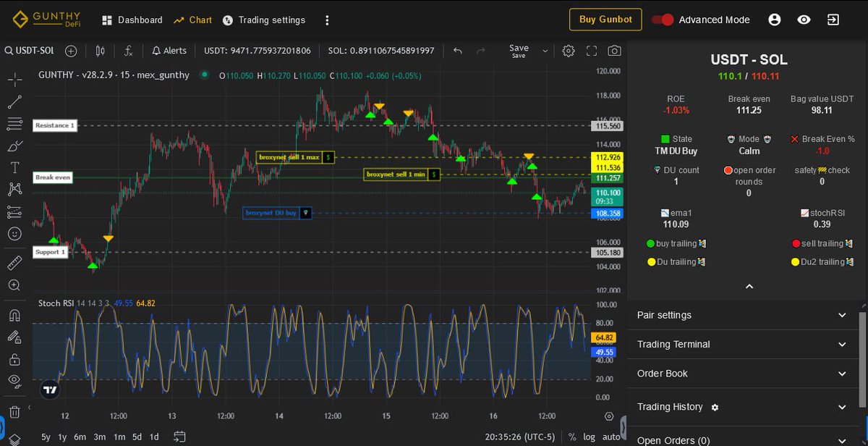868x446 pixels.
Task: Open the chart patterns tool
Action: point(14,190)
